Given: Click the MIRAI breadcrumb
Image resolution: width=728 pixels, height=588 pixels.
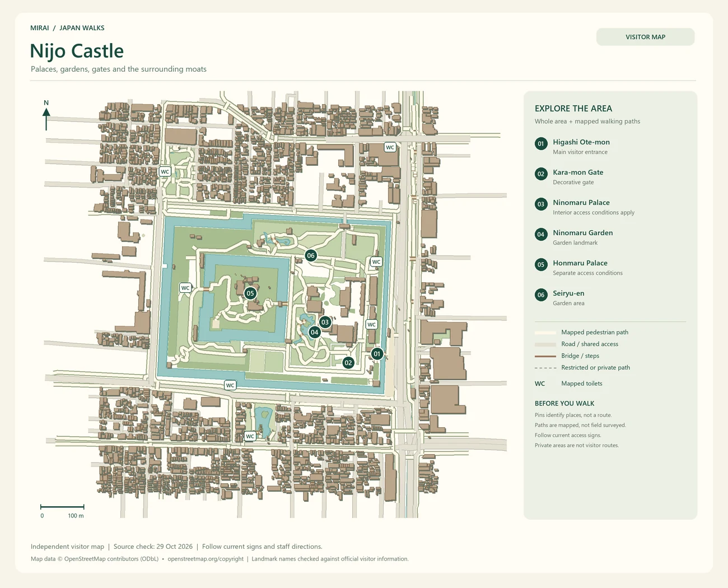Looking at the screenshot, I should (x=40, y=28).
